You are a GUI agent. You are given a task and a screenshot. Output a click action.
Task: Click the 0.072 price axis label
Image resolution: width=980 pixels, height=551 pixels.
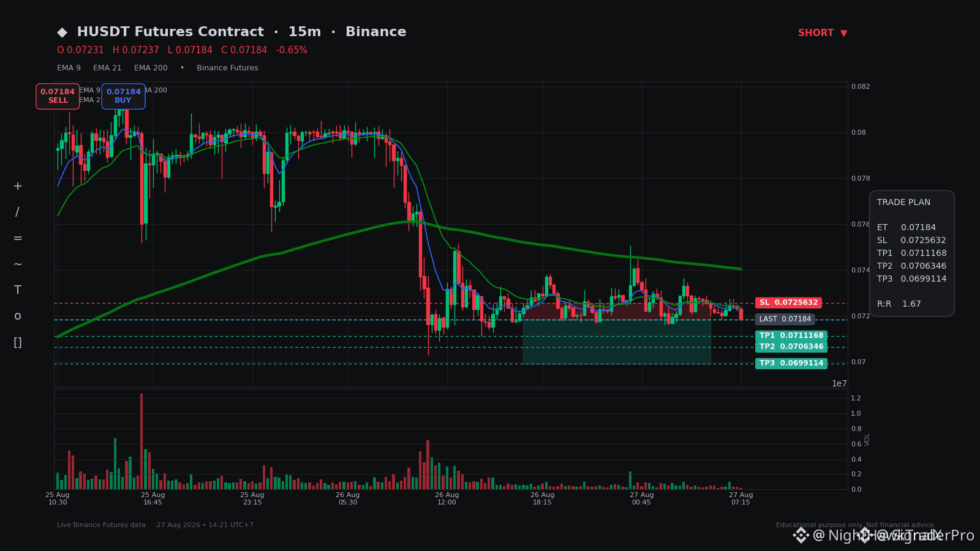(x=861, y=316)
